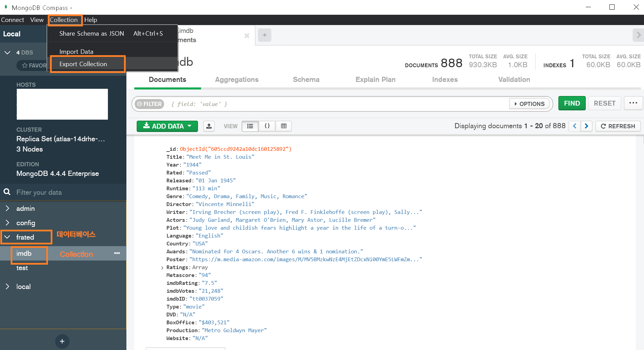The height and width of the screenshot is (350, 644).
Task: Switch to the Schema tab
Action: (x=306, y=80)
